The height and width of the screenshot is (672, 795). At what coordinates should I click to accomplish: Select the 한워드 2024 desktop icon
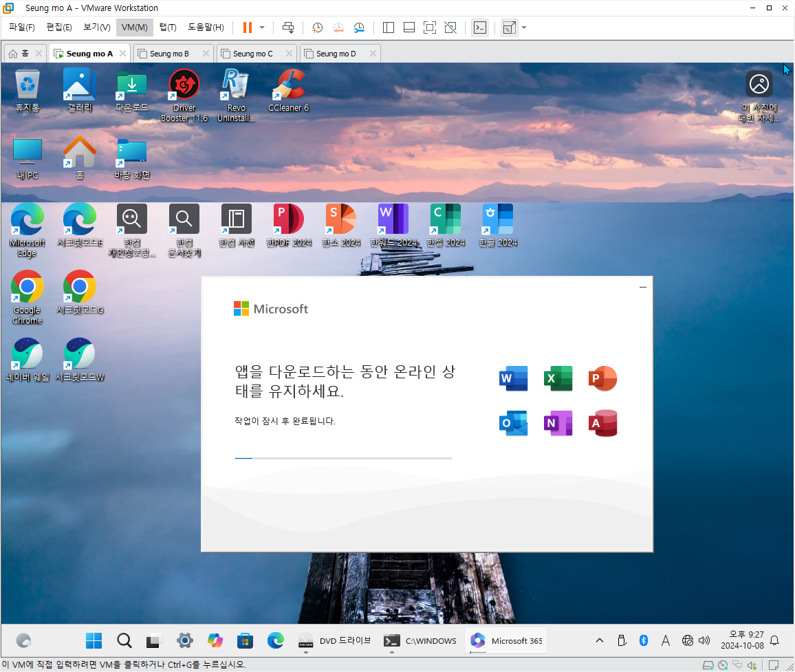click(x=393, y=226)
